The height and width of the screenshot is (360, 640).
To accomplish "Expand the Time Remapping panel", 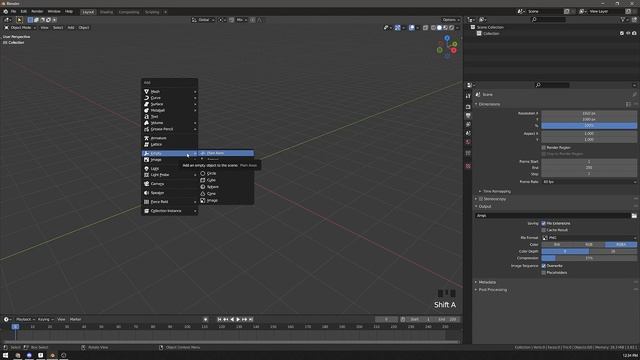I will [496, 191].
